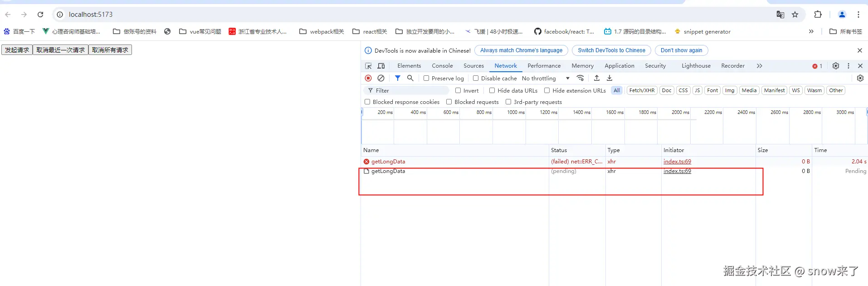Close the DevTools language infobar

tap(860, 50)
